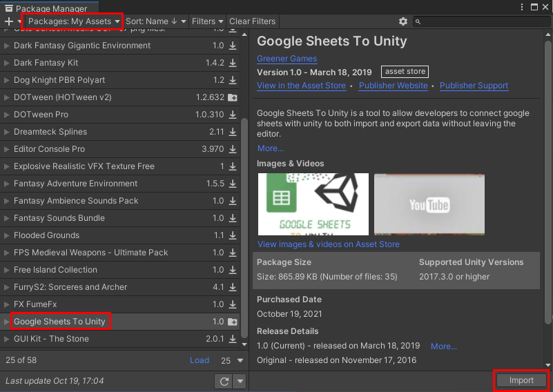Expand the Editor Console Pro package entry
The image size is (553, 392).
pos(6,149)
